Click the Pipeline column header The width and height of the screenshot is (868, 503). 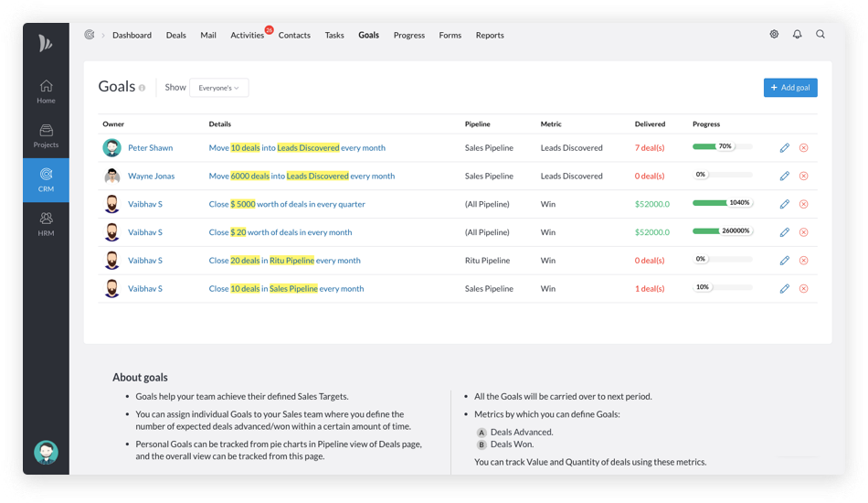click(x=478, y=124)
